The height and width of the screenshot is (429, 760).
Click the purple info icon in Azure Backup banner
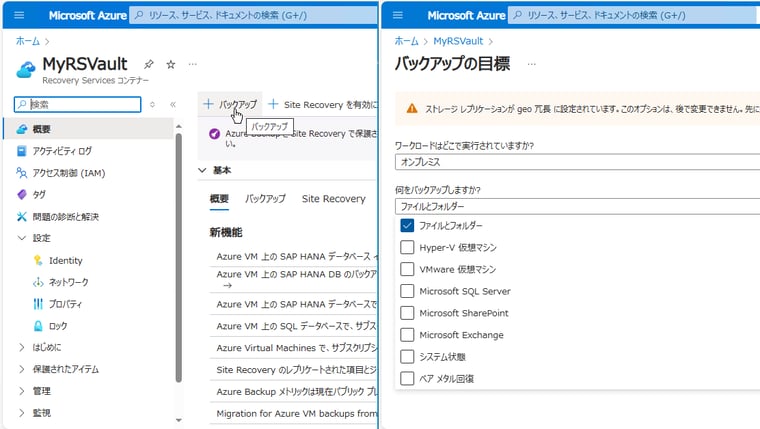214,134
